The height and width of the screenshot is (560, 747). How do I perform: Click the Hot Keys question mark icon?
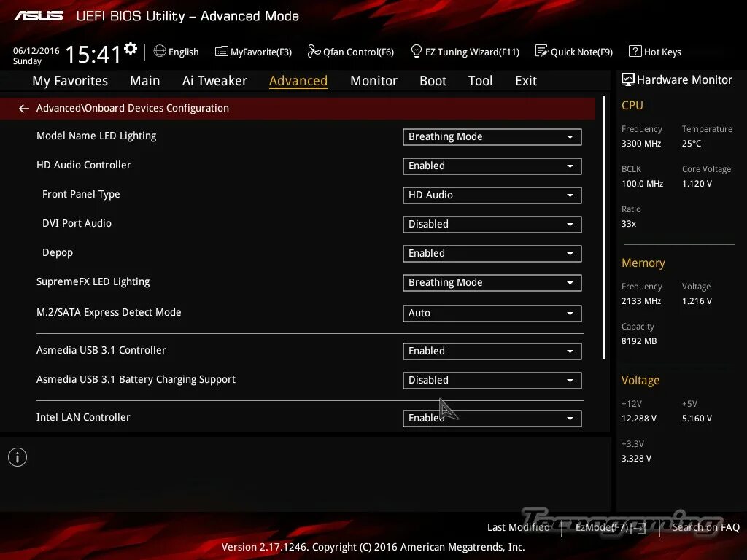635,51
